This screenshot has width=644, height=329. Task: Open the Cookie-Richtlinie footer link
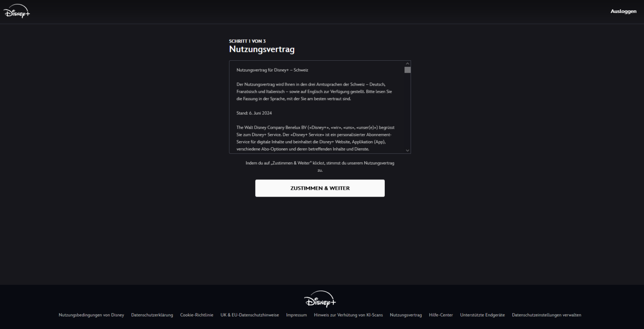point(197,315)
